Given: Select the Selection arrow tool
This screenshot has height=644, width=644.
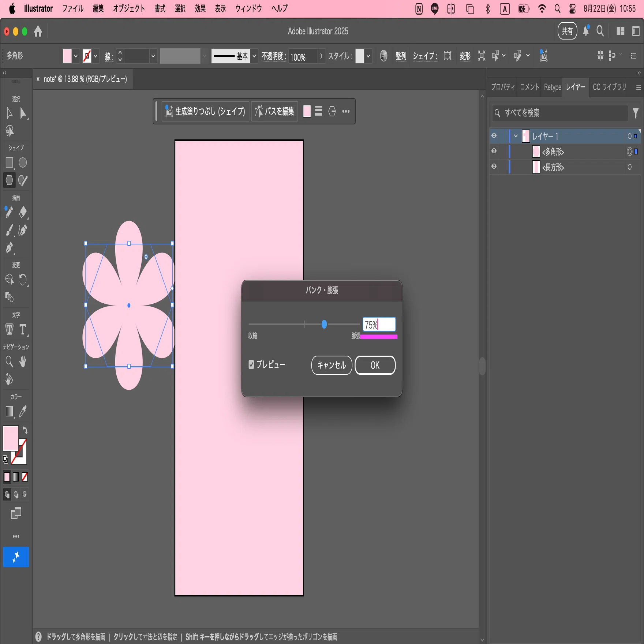Looking at the screenshot, I should (x=10, y=113).
